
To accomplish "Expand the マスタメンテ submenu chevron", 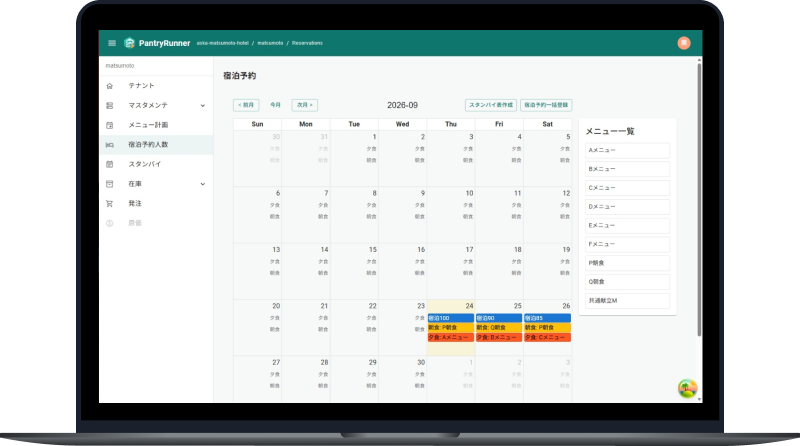I will pos(203,106).
